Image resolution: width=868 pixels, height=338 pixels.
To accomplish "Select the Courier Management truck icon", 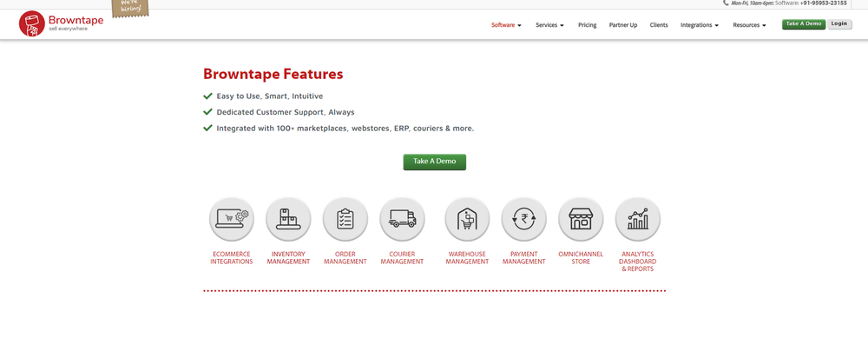I will (x=403, y=220).
